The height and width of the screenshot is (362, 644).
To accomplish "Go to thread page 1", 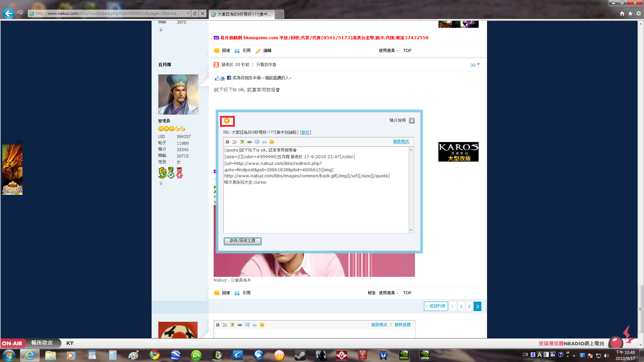I will pyautogui.click(x=461, y=306).
